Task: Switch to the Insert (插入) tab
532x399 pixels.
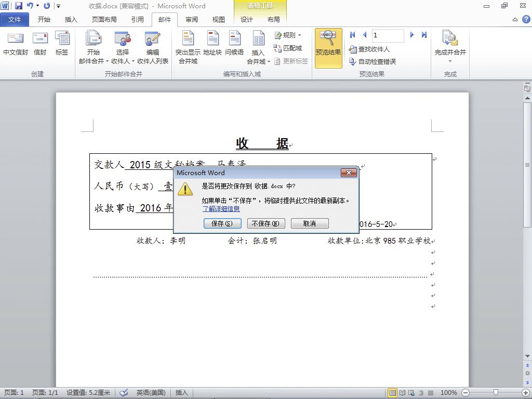Action: click(71, 20)
